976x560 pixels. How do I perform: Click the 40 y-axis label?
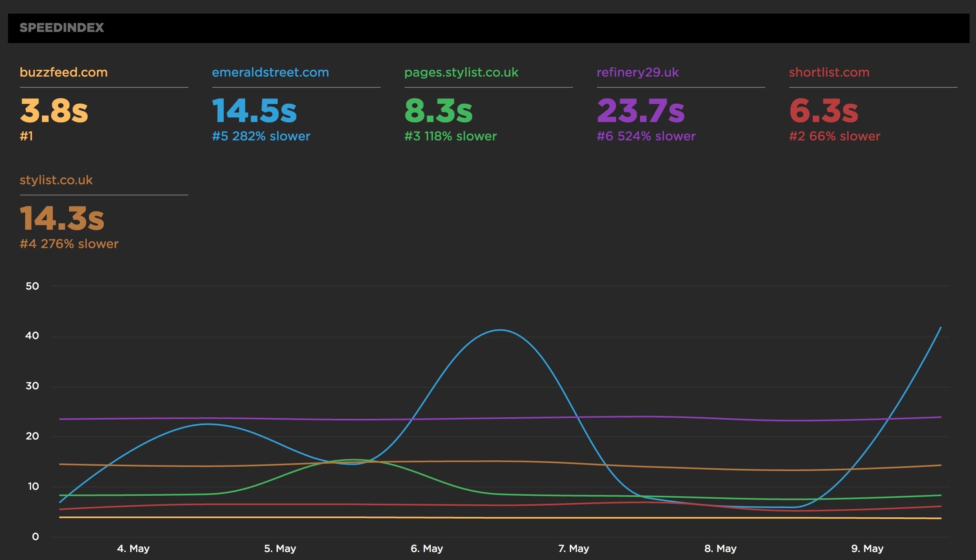pyautogui.click(x=32, y=336)
